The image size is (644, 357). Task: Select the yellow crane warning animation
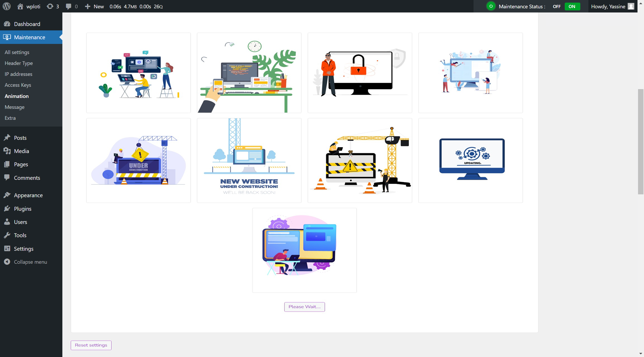(x=360, y=160)
